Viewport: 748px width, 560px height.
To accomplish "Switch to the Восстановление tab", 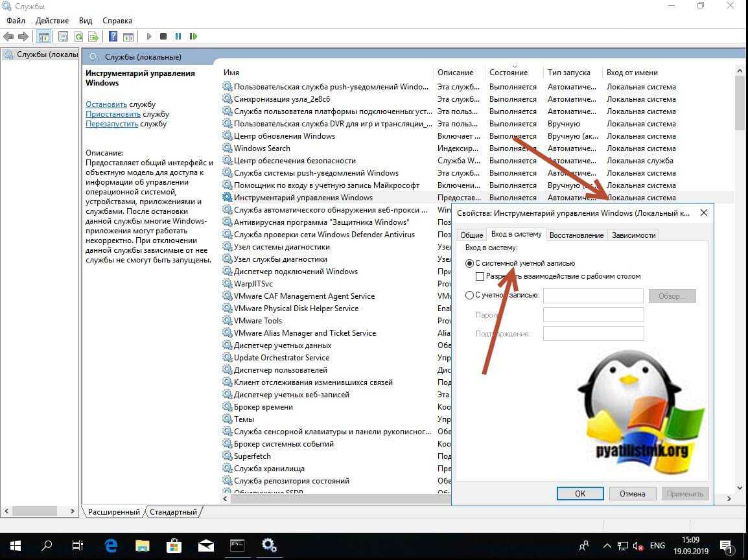I will point(576,235).
